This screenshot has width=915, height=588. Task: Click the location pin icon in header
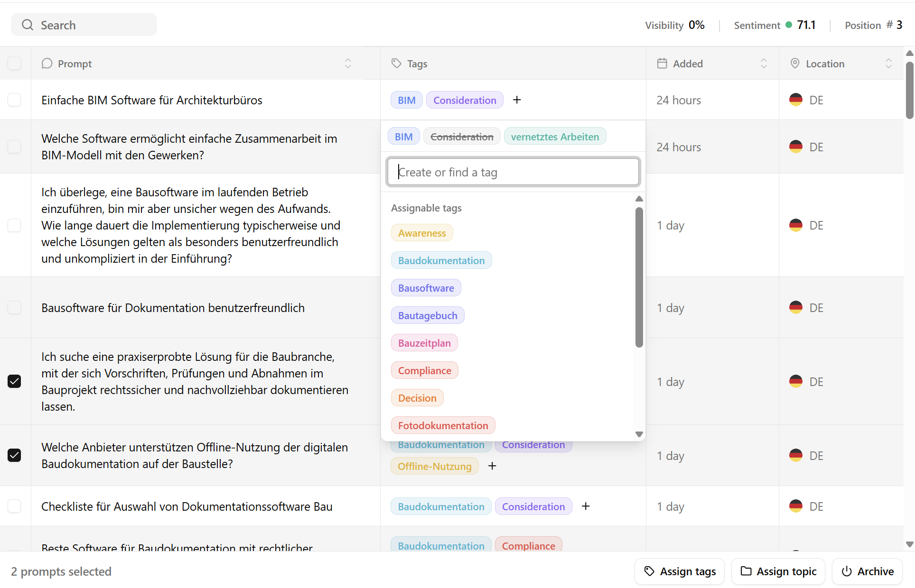click(x=795, y=64)
